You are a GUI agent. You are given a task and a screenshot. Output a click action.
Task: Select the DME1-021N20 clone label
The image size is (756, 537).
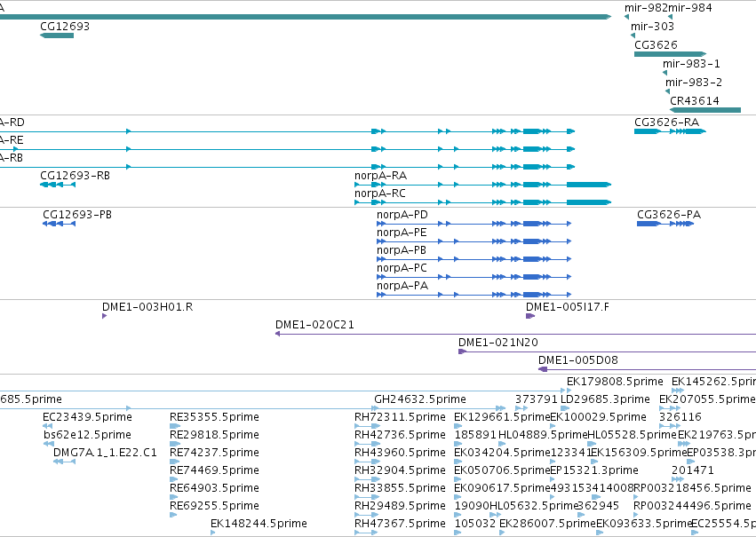498,343
